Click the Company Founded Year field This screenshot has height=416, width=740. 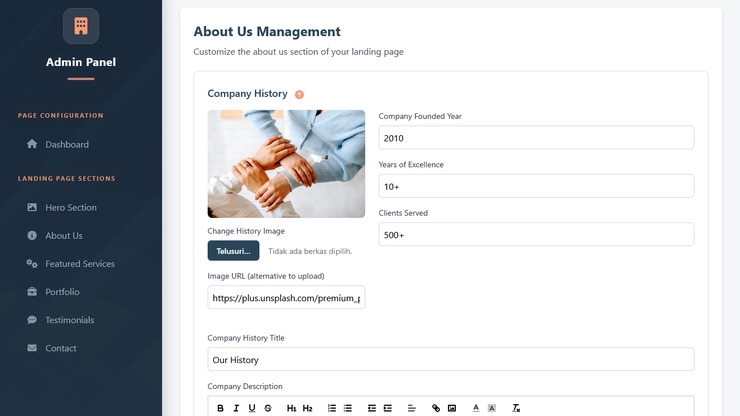(536, 138)
